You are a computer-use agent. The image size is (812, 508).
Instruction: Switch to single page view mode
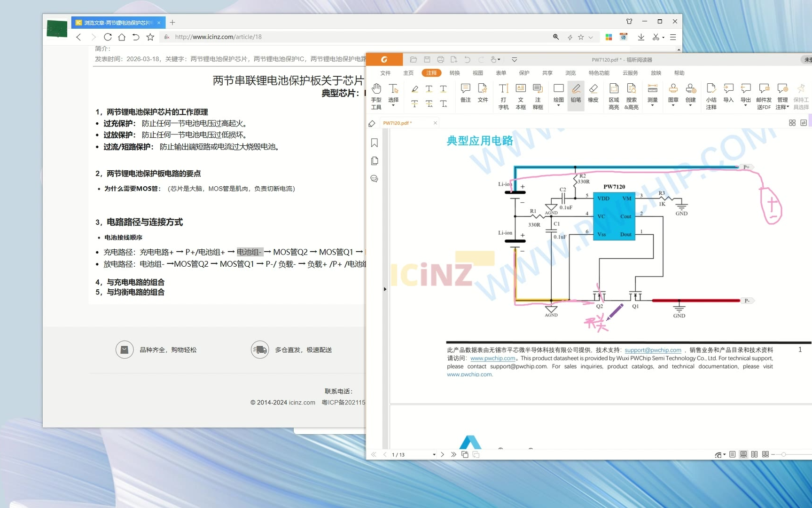pyautogui.click(x=733, y=454)
